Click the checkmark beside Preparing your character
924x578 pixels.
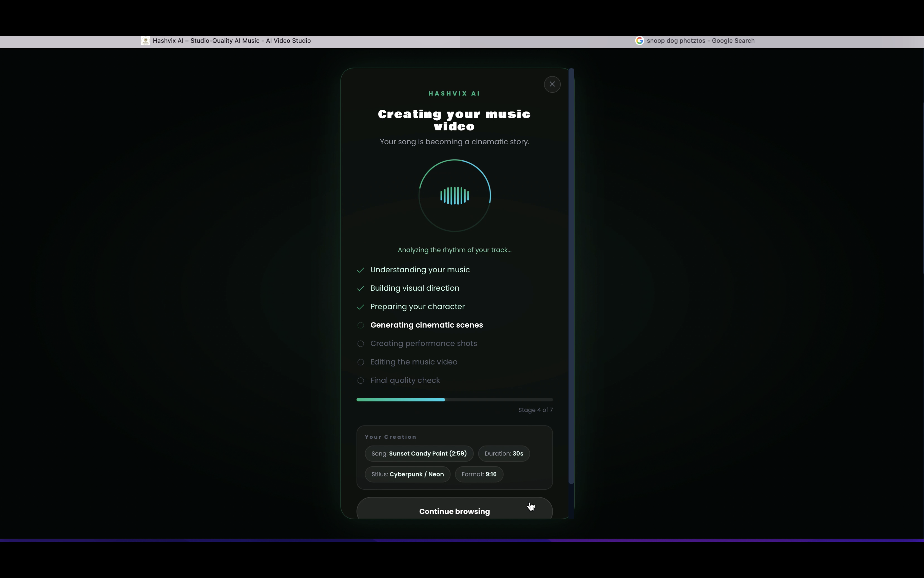(x=361, y=307)
